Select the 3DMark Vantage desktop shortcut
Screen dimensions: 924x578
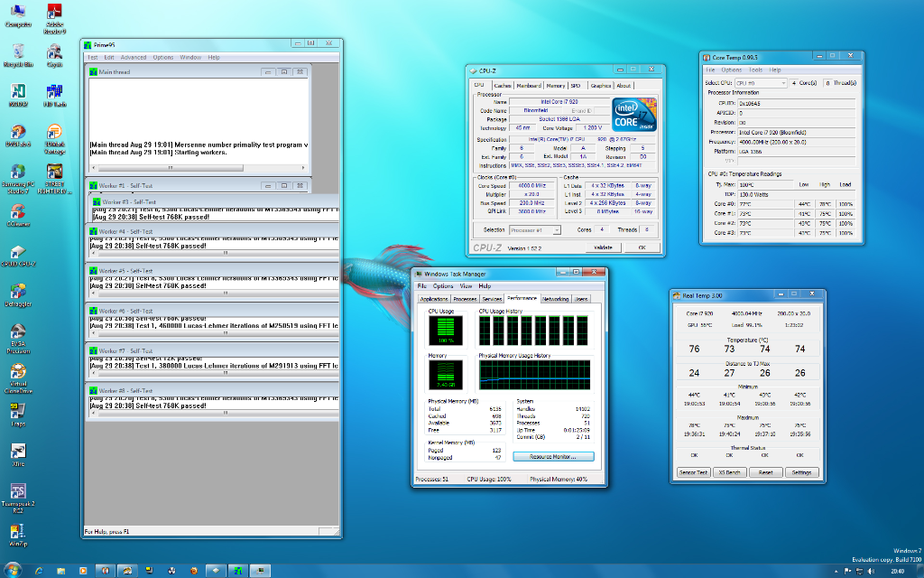click(54, 139)
